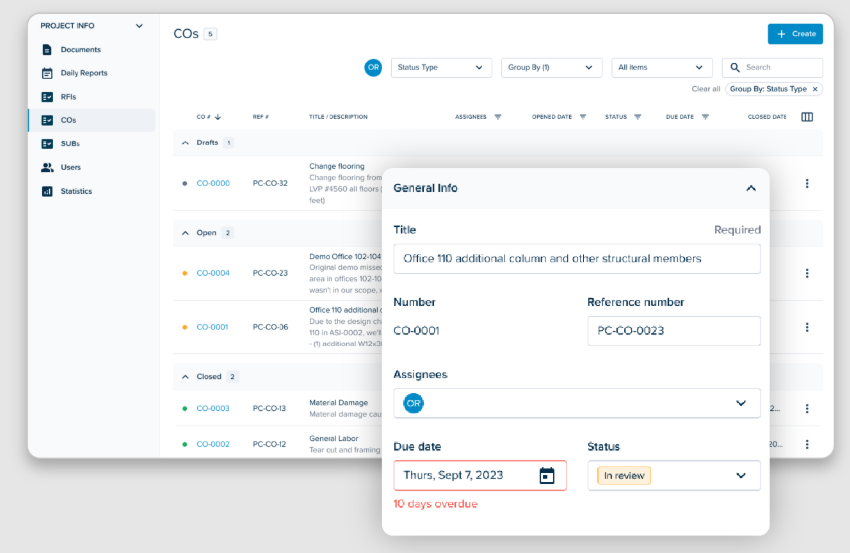The height and width of the screenshot is (553, 850).
Task: Click the Title input field
Action: [577, 259]
